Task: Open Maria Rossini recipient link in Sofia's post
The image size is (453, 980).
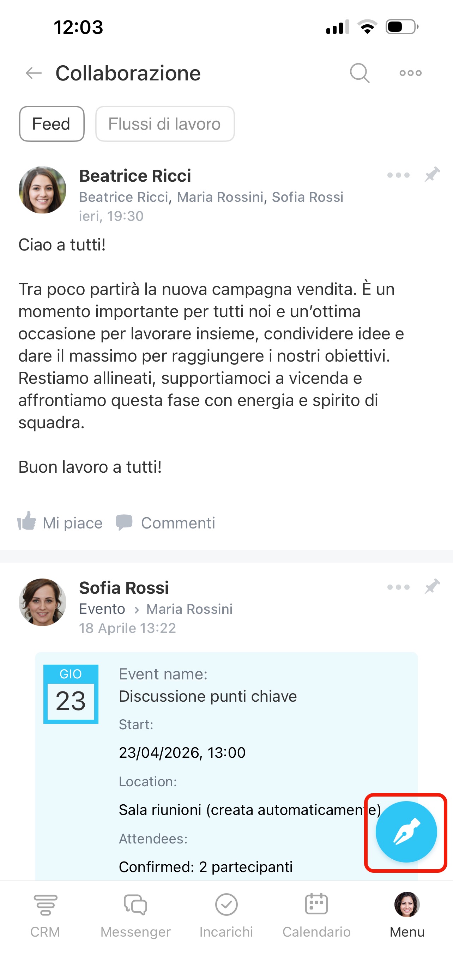Action: click(x=189, y=609)
